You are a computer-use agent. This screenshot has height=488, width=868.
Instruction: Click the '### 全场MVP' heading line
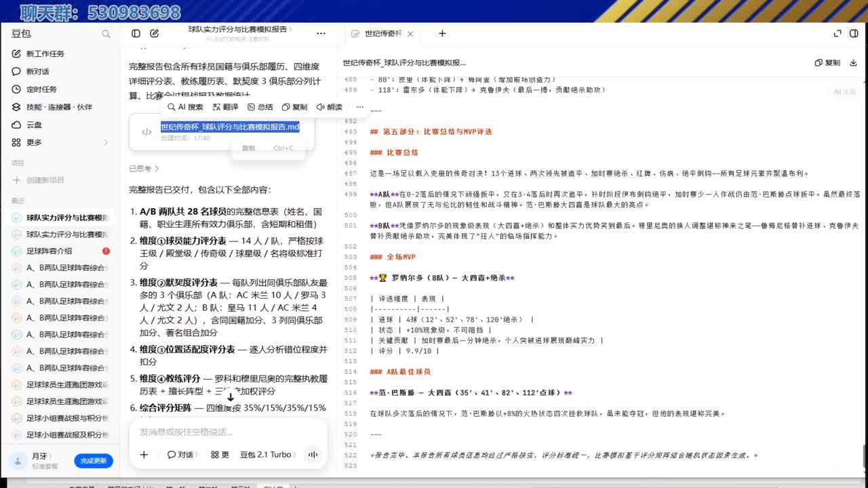[393, 257]
